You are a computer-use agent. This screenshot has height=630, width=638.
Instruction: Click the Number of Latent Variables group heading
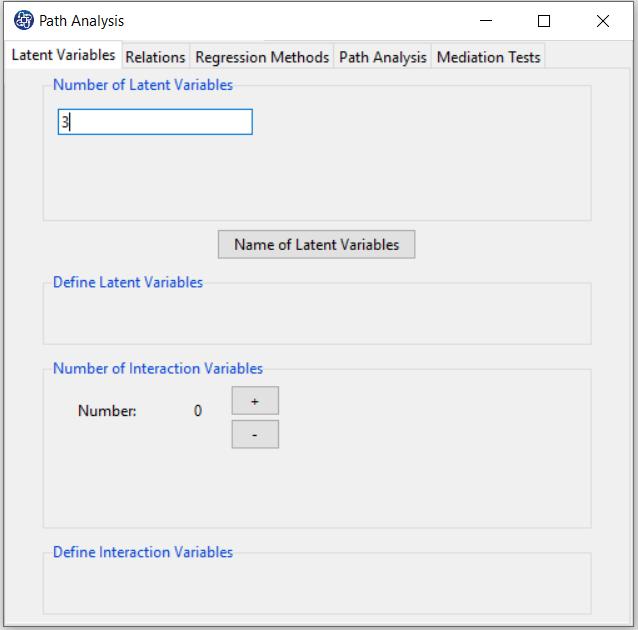coord(143,85)
